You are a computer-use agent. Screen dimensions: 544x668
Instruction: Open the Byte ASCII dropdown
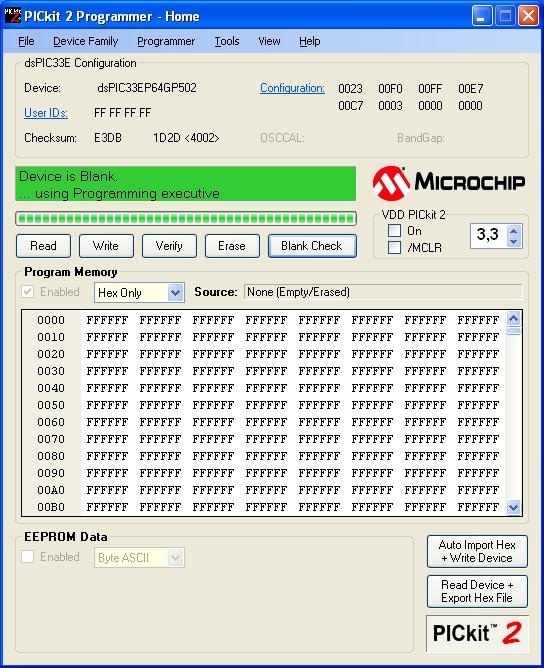(139, 558)
